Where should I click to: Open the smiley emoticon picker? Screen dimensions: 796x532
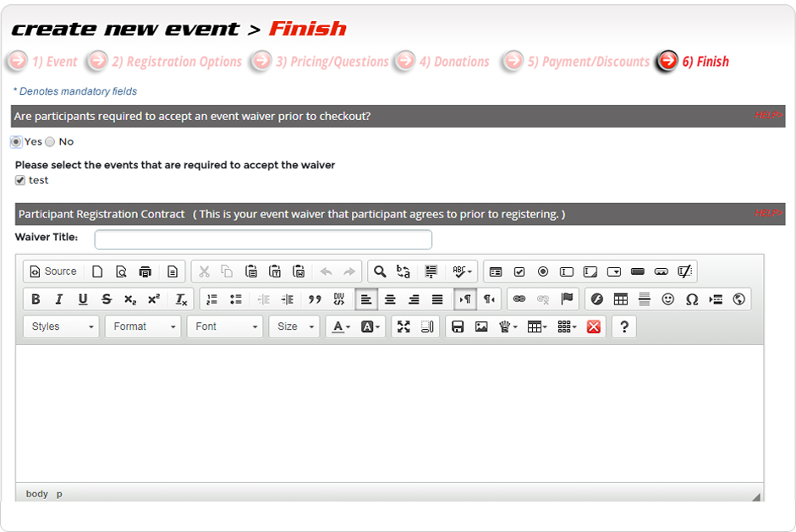[x=668, y=299]
